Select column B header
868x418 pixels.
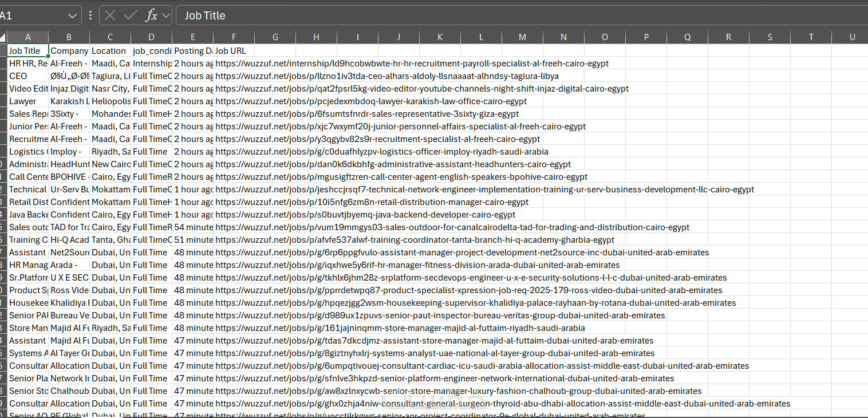pyautogui.click(x=69, y=37)
